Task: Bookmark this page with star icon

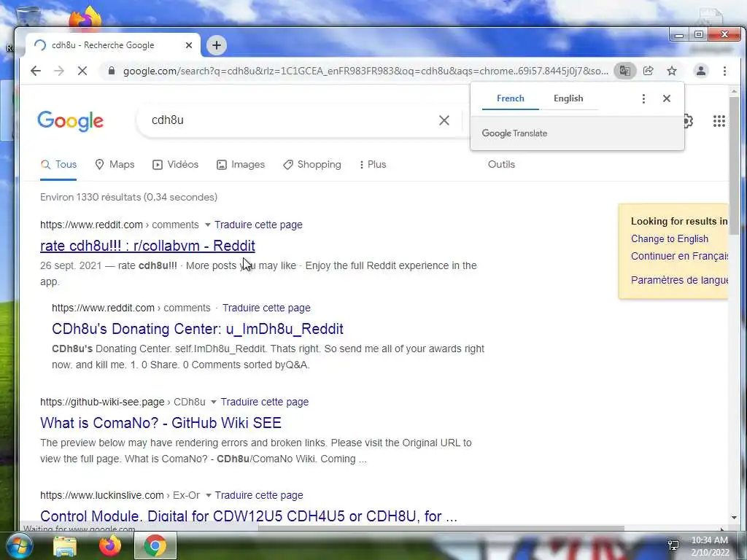Action: [x=672, y=71]
